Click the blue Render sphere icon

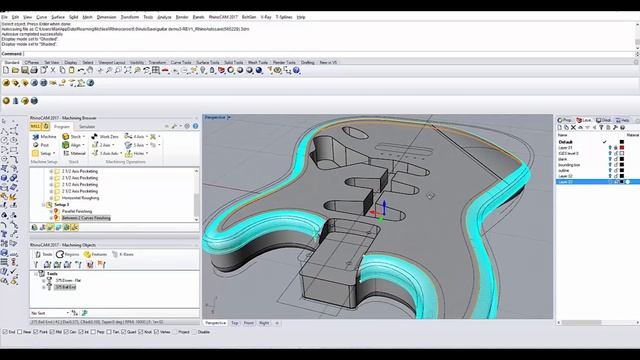coord(259,70)
